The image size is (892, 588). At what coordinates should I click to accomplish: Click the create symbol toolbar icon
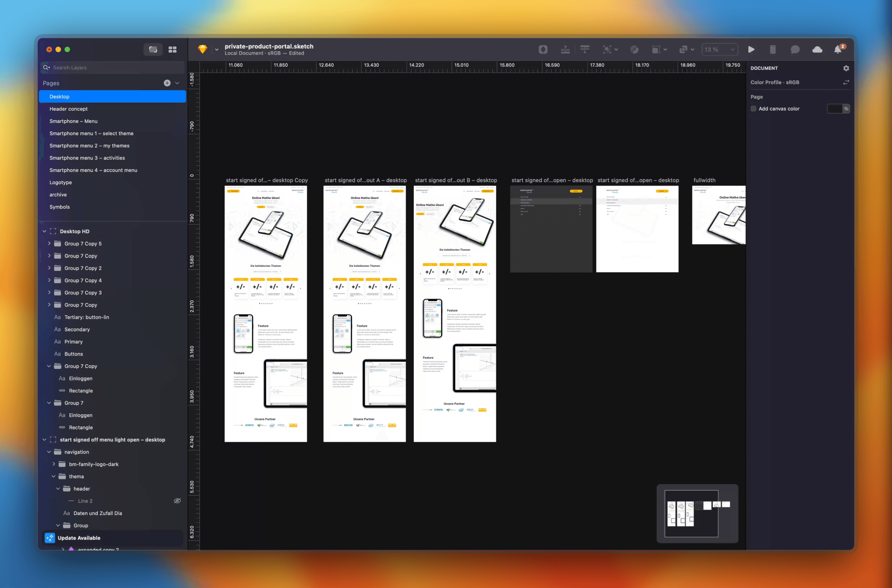(543, 50)
